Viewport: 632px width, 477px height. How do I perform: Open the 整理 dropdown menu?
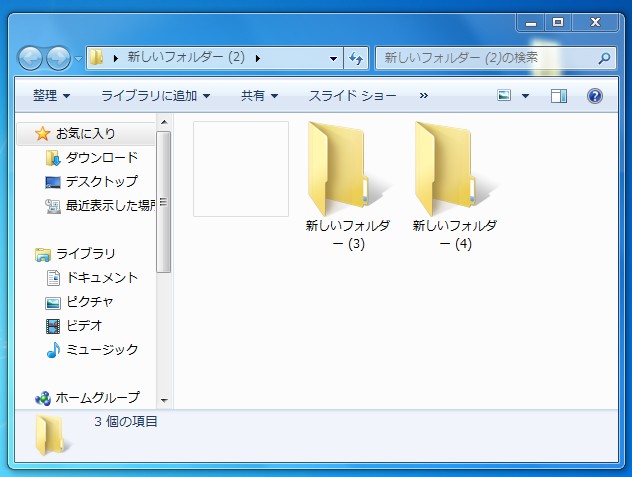point(51,96)
